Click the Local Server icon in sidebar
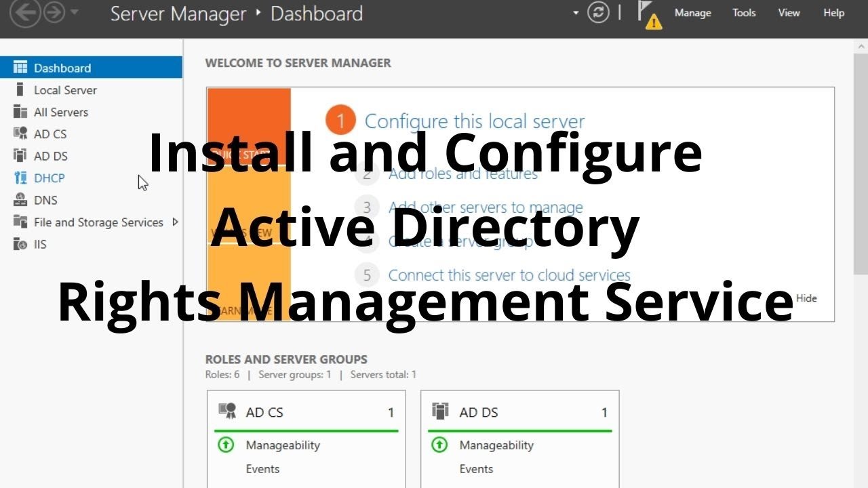 pyautogui.click(x=20, y=89)
